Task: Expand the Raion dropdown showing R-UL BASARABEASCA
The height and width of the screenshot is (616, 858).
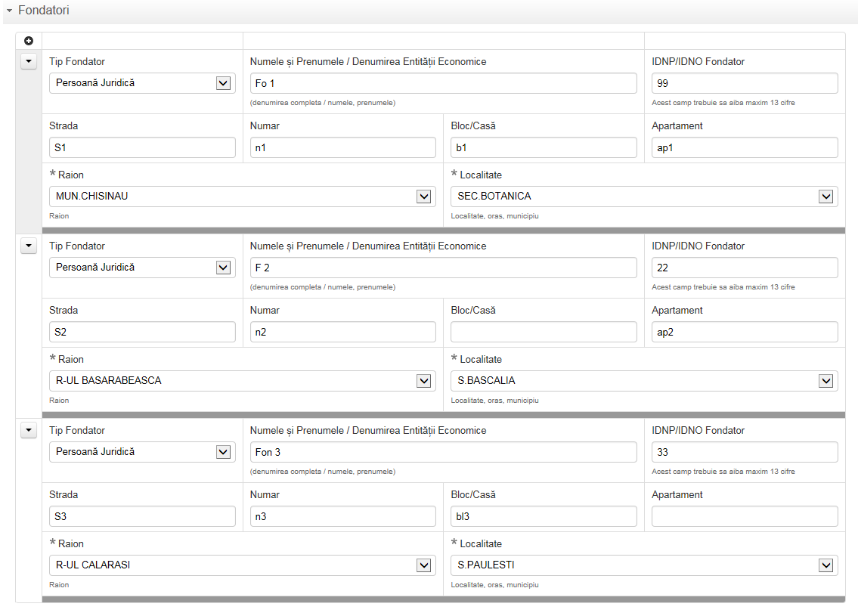Action: pyautogui.click(x=423, y=381)
